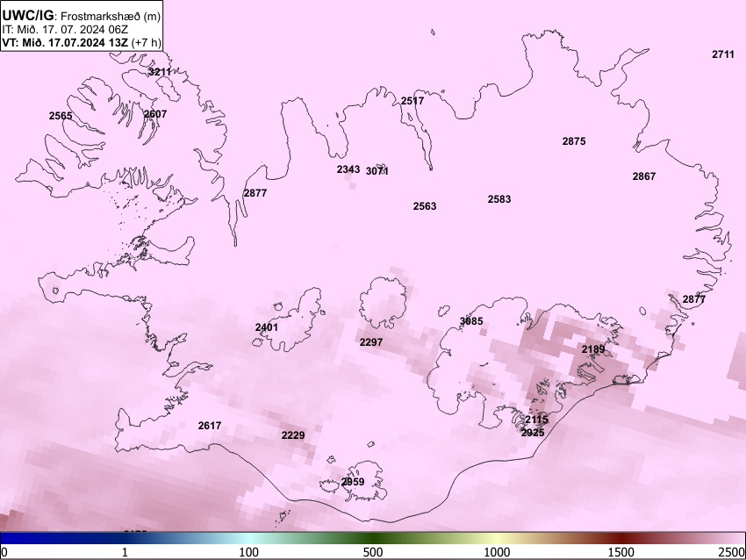This screenshot has height=560, width=746.
Task: Select the 2565 value label
Action: pyautogui.click(x=61, y=116)
